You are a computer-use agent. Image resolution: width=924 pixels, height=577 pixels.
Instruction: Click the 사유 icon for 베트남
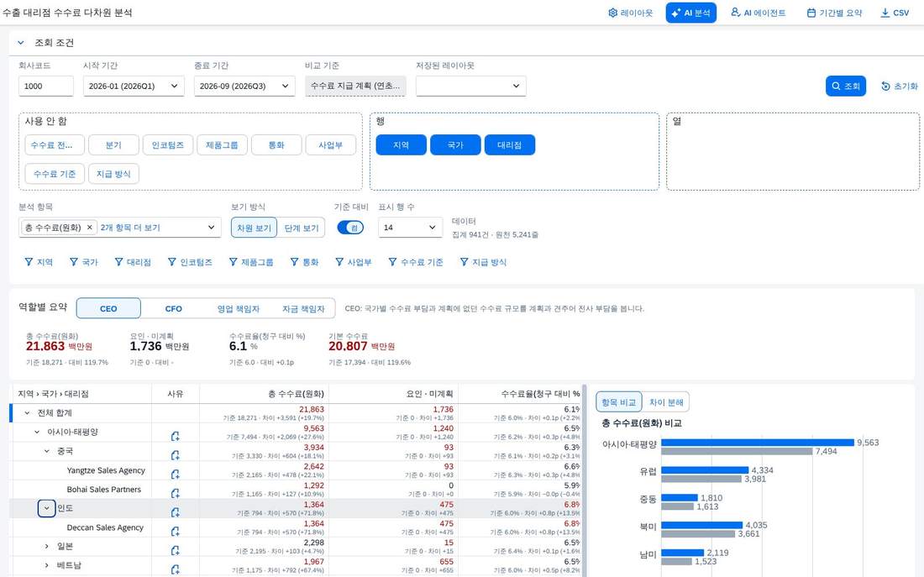175,569
